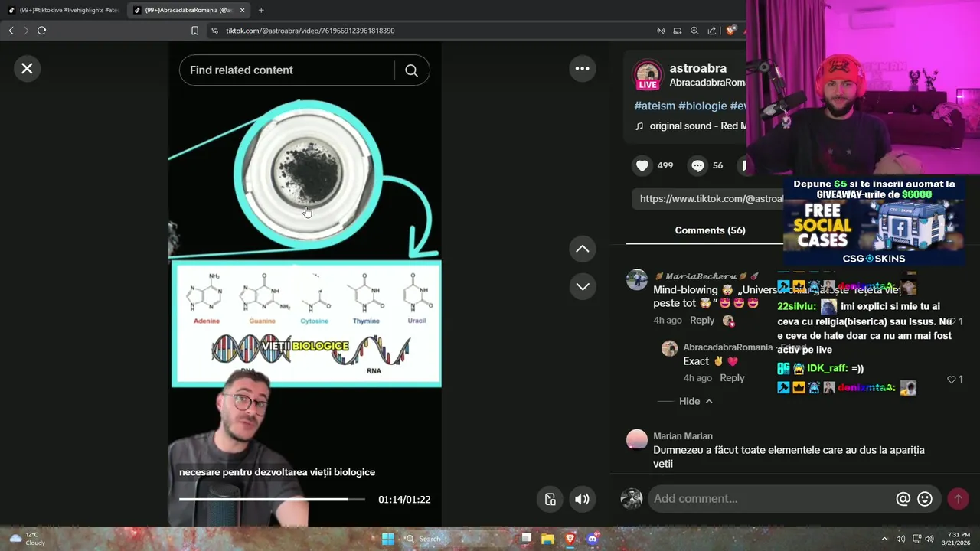980x551 pixels.
Task: Seek on the video progress bar
Action: pos(272,500)
